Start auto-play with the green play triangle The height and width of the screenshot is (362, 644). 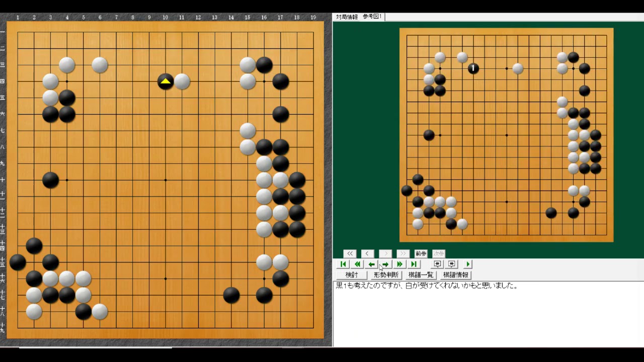pyautogui.click(x=468, y=264)
